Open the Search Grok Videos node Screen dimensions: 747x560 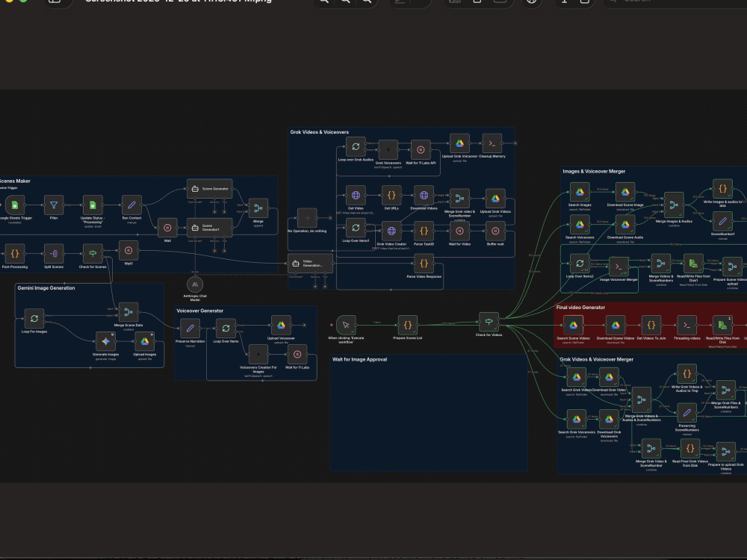point(577,377)
